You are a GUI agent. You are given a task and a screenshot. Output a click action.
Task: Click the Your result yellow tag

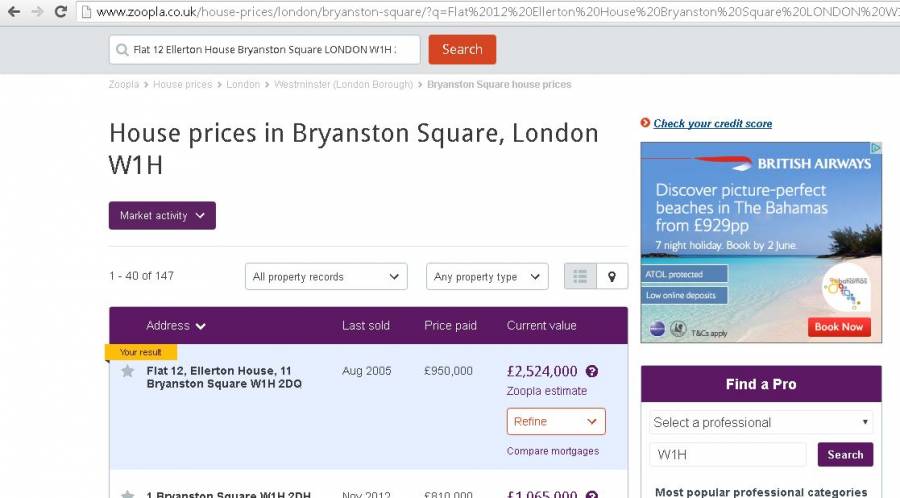tap(141, 352)
